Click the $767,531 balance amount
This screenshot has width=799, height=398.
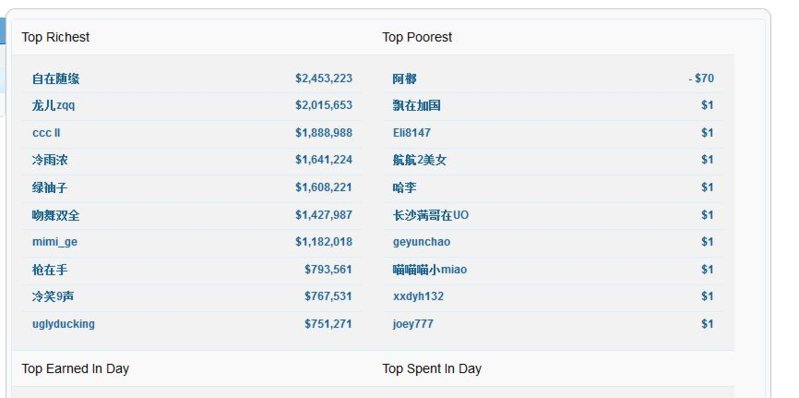pos(328,296)
